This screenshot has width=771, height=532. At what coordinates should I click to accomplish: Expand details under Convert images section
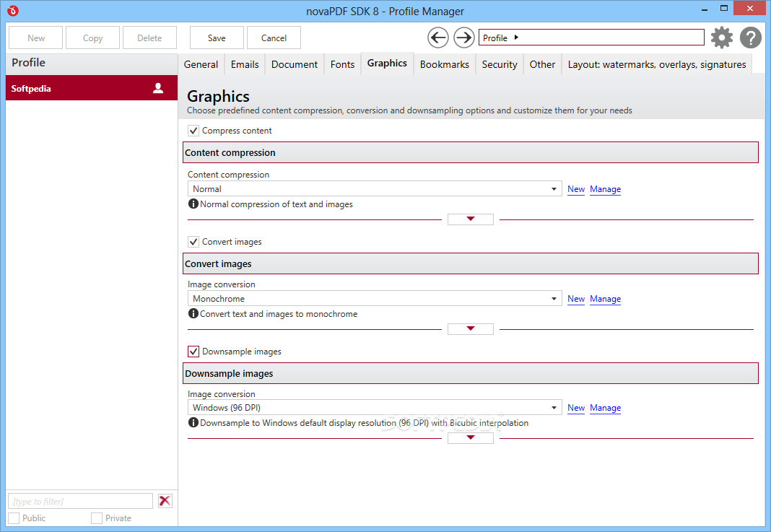point(471,329)
